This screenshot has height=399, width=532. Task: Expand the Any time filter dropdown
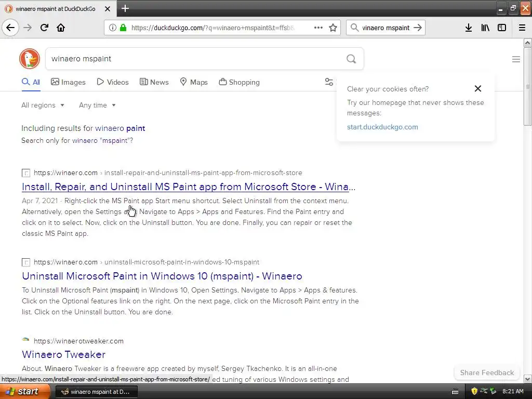point(97,105)
